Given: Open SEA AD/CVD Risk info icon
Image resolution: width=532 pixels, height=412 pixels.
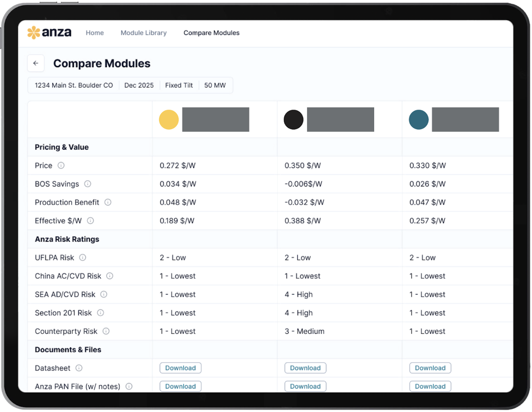Looking at the screenshot, I should (104, 295).
